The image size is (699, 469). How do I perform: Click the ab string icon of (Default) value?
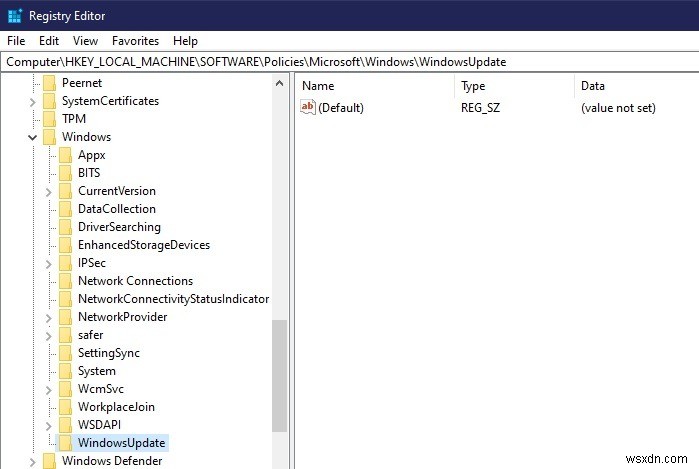[x=308, y=107]
